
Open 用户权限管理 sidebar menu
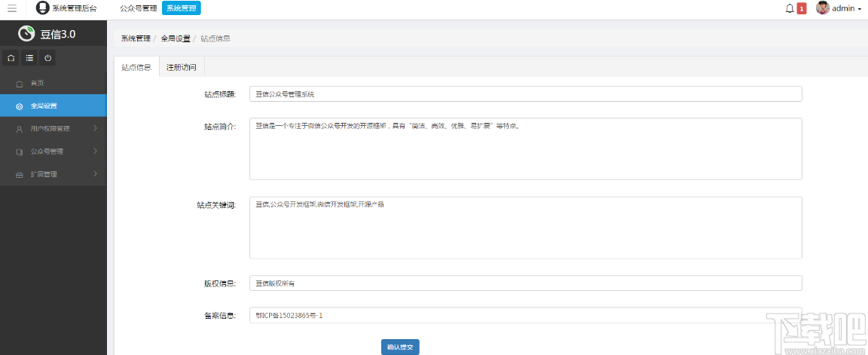[53, 128]
